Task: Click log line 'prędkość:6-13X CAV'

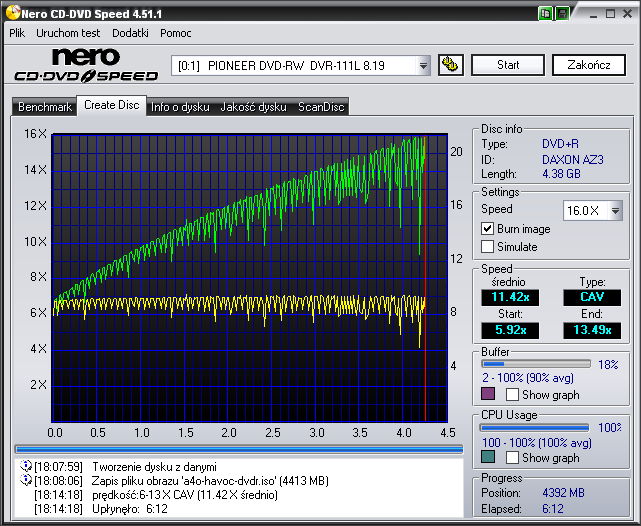Action: (x=185, y=495)
